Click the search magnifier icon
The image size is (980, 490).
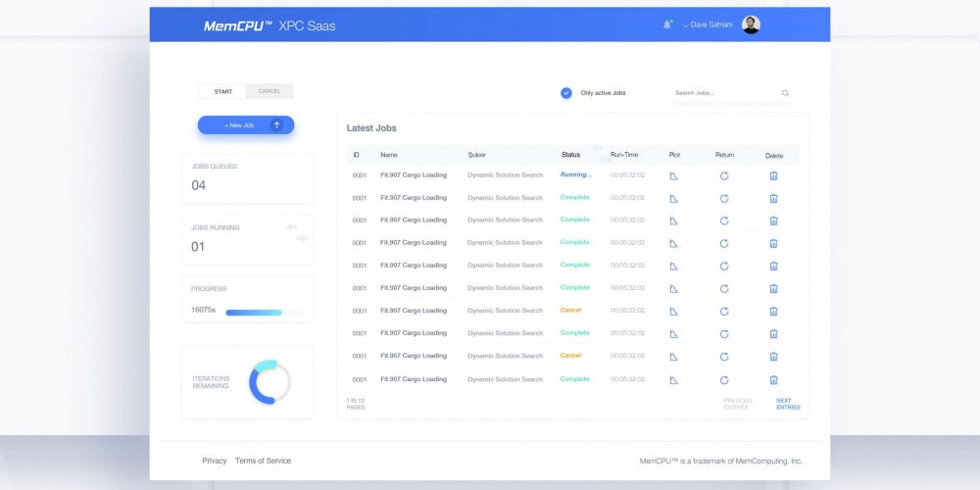(785, 93)
